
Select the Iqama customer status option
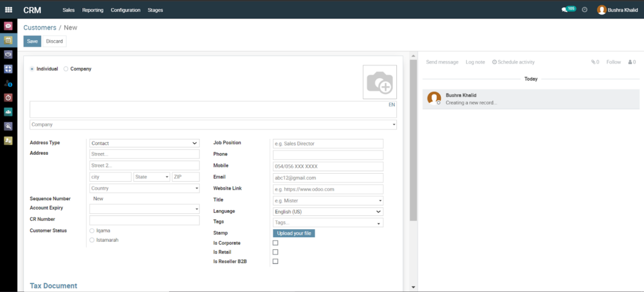pos(92,231)
